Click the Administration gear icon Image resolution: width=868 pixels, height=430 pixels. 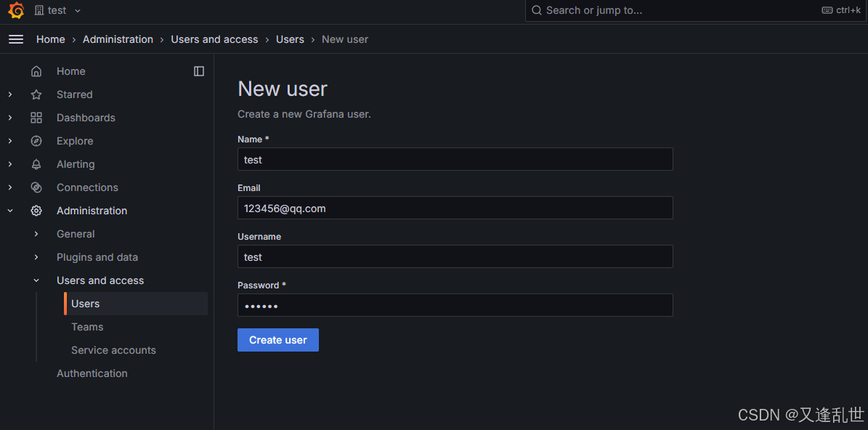pos(36,211)
